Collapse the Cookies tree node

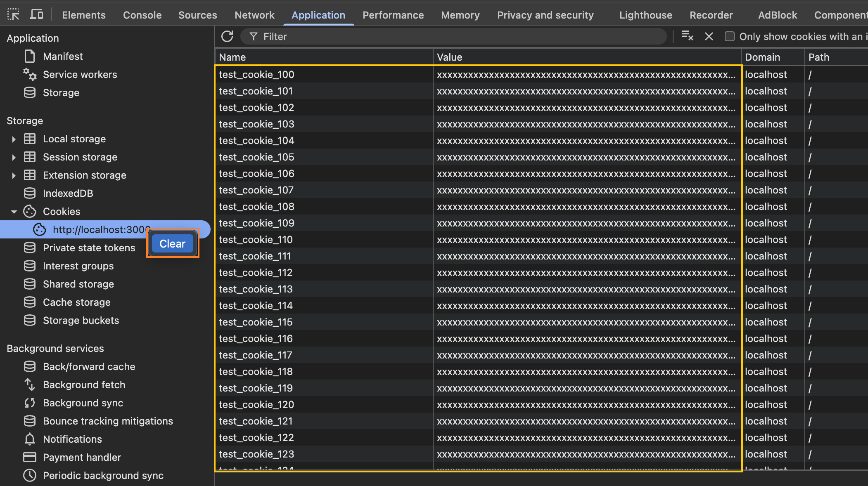click(x=14, y=212)
